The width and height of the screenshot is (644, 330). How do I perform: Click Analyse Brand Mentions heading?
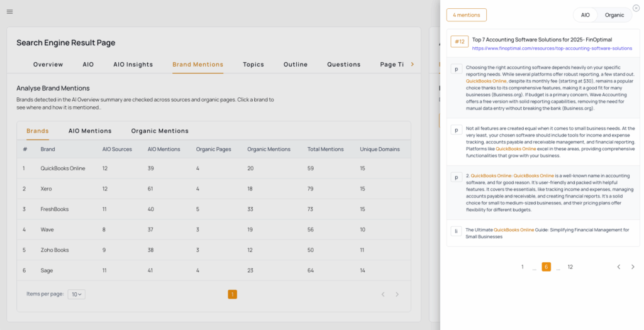(x=53, y=88)
